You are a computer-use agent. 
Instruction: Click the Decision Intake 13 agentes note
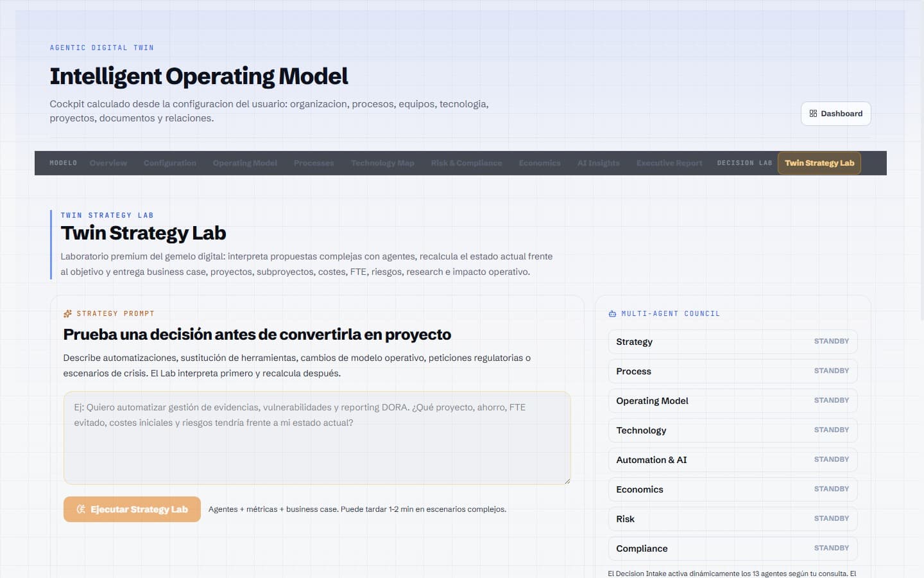[x=732, y=574]
